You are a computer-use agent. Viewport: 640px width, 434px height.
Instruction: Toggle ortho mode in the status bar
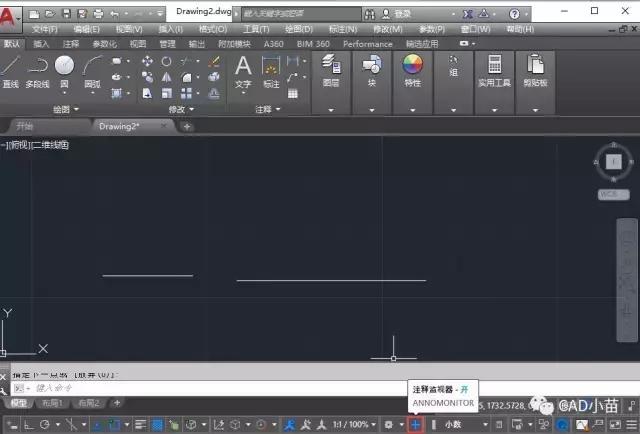(x=29, y=425)
